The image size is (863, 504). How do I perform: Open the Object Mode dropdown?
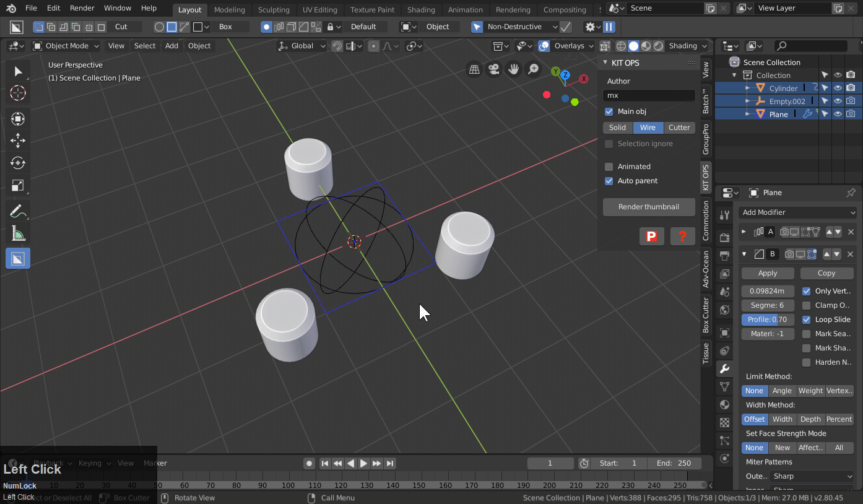point(66,46)
